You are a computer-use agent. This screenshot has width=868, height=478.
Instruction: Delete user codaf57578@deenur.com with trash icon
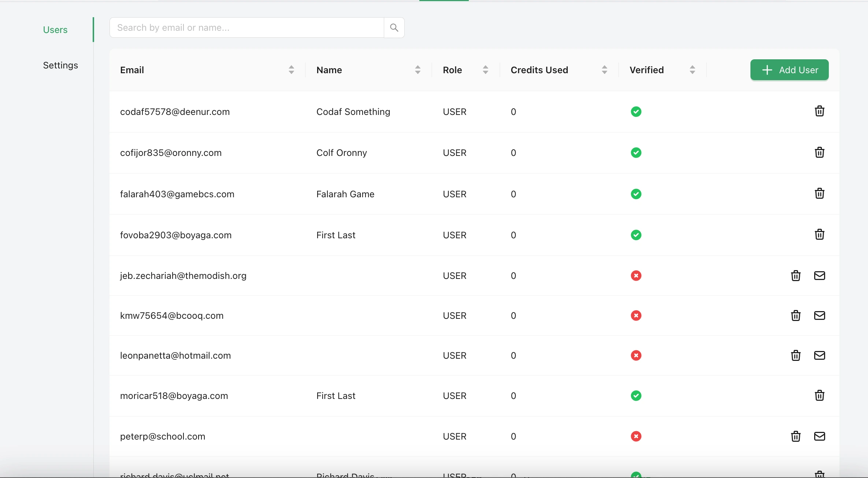(x=819, y=111)
